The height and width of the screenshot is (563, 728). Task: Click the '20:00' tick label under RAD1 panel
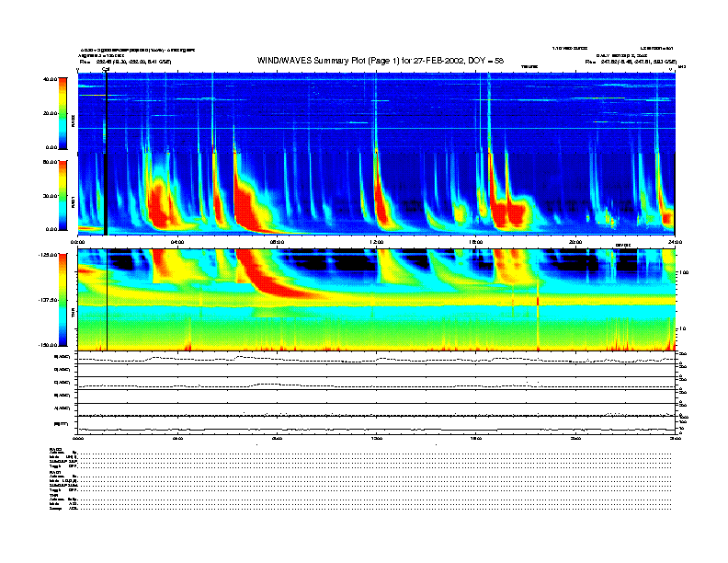(x=575, y=242)
